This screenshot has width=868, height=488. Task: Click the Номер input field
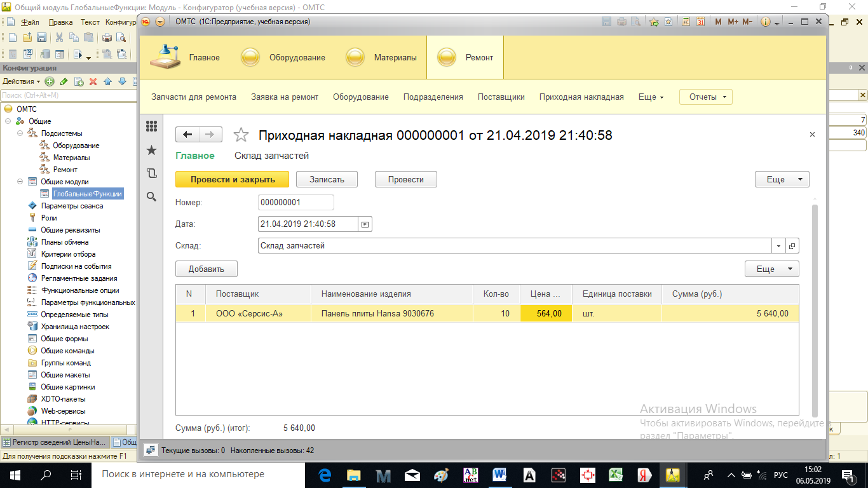pyautogui.click(x=296, y=202)
